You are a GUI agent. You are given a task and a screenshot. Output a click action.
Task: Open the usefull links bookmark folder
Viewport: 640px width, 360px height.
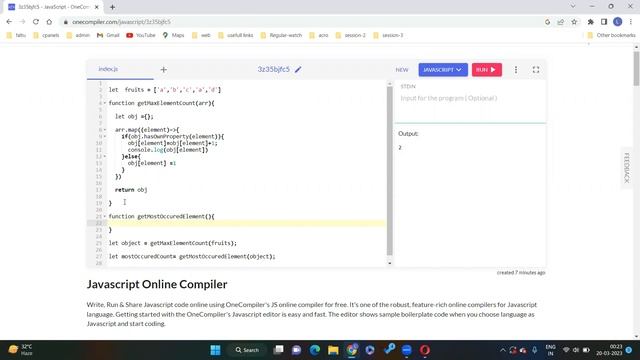(x=236, y=36)
